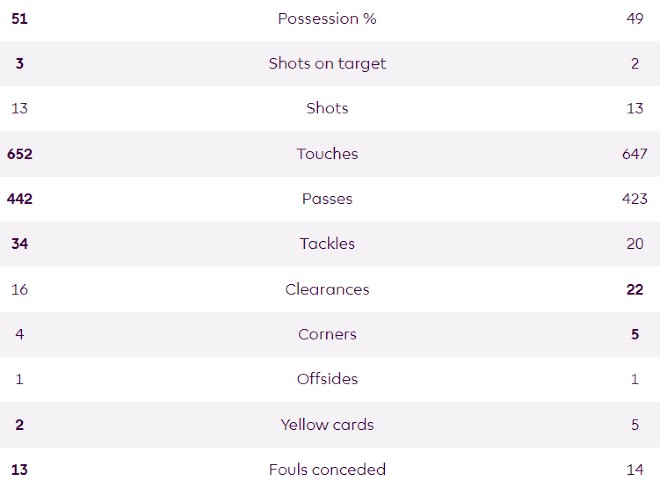
Task: Select the Touches stat label
Action: click(x=327, y=154)
